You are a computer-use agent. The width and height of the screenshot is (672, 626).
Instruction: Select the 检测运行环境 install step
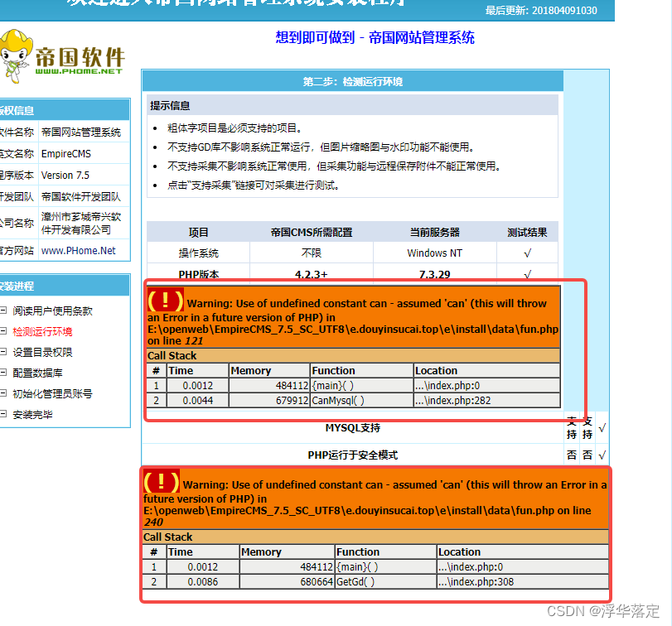click(42, 331)
